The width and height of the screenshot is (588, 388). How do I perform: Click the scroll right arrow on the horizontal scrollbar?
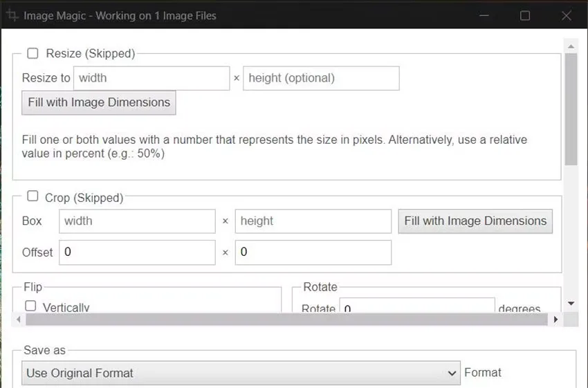click(555, 320)
